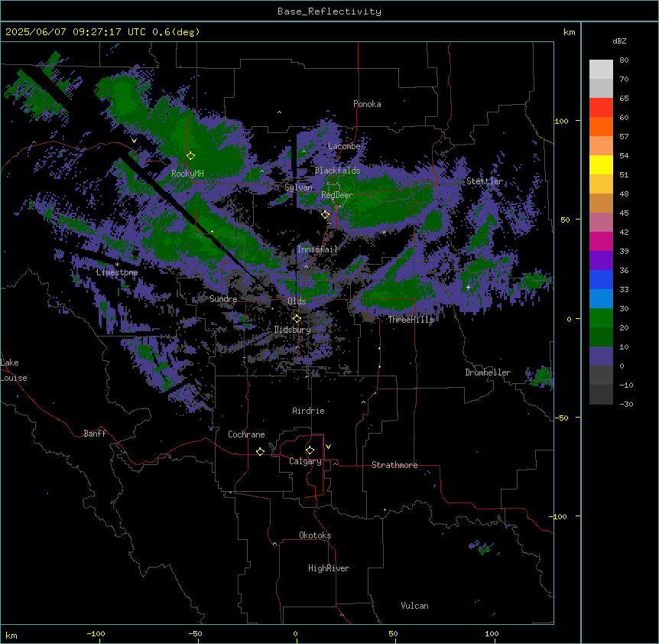Select the light gray 70-80 dBZ legend swatch
This screenshot has height=644, width=659.
(601, 69)
